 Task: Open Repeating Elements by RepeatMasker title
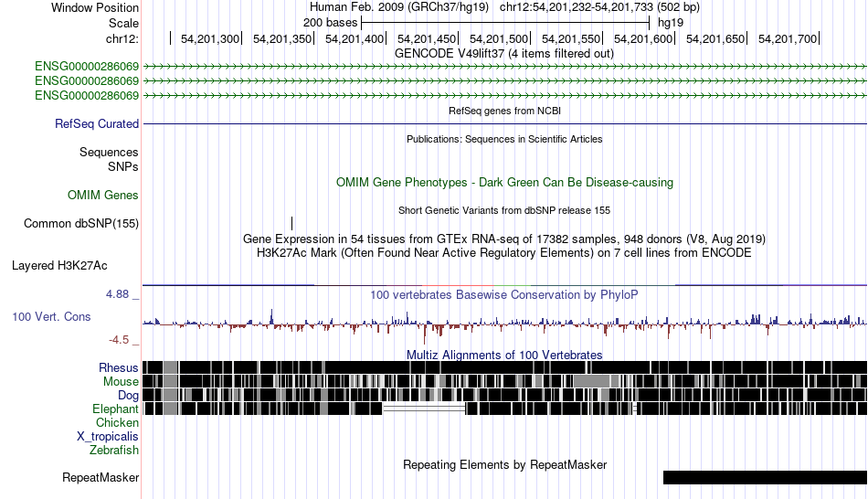click(504, 464)
